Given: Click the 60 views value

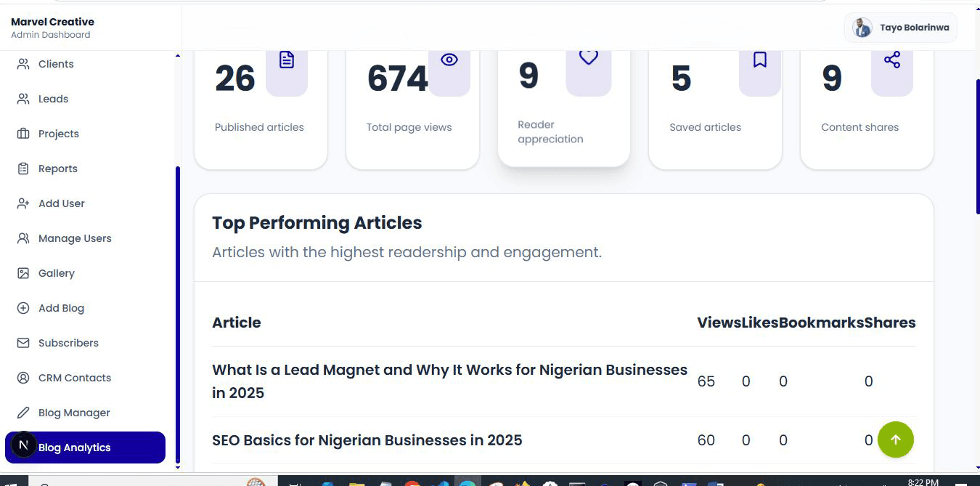Looking at the screenshot, I should pos(706,440).
